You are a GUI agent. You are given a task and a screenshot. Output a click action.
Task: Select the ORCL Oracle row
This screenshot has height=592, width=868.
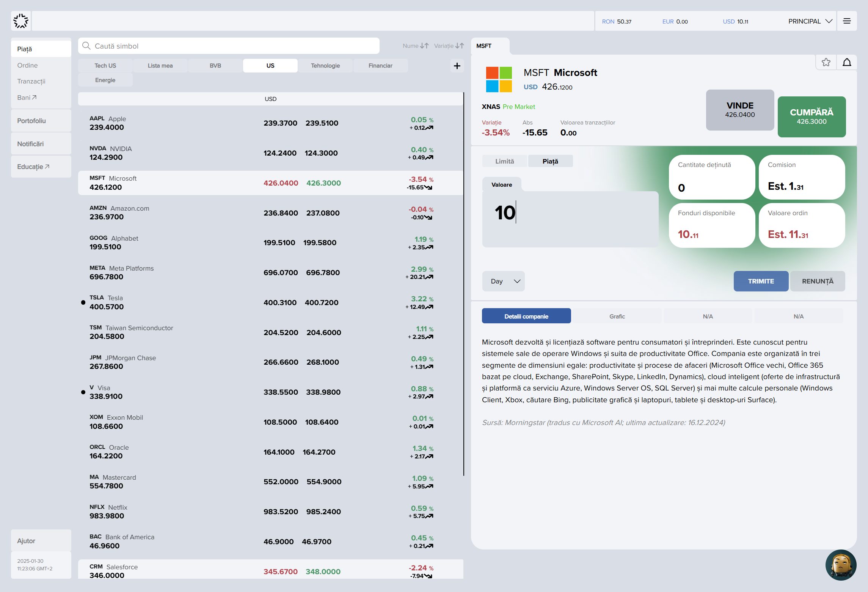pos(270,452)
